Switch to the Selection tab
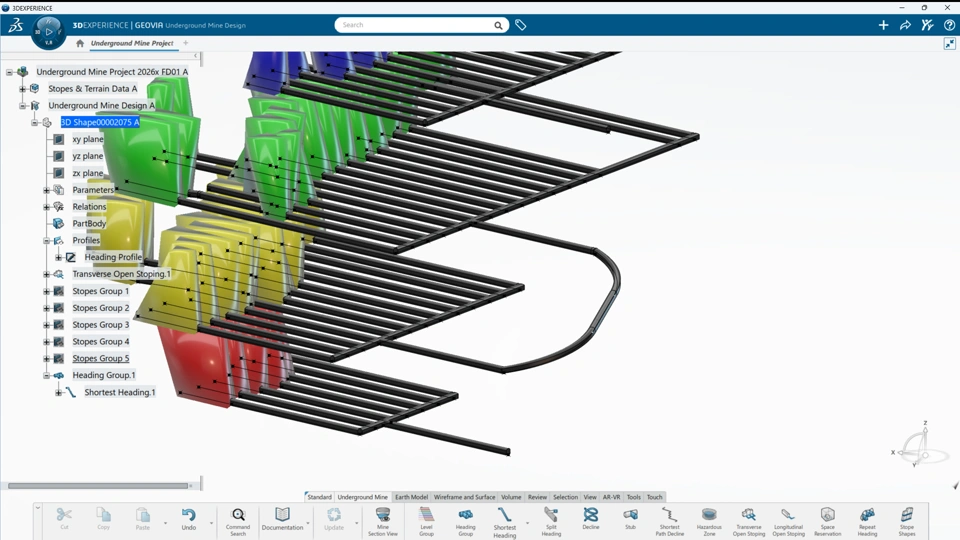 coord(565,497)
